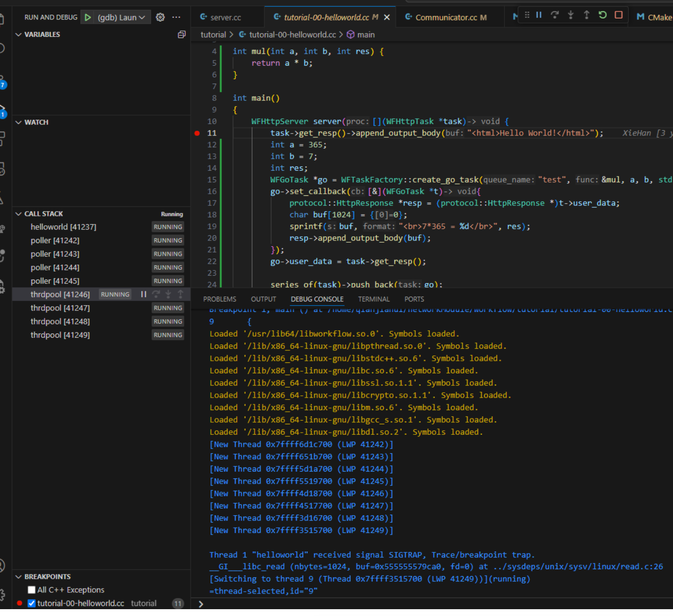Uncheck the tutorial-00-helloworld.cc breakpoint checkbox
Screen dimensions: 673x616
point(31,603)
